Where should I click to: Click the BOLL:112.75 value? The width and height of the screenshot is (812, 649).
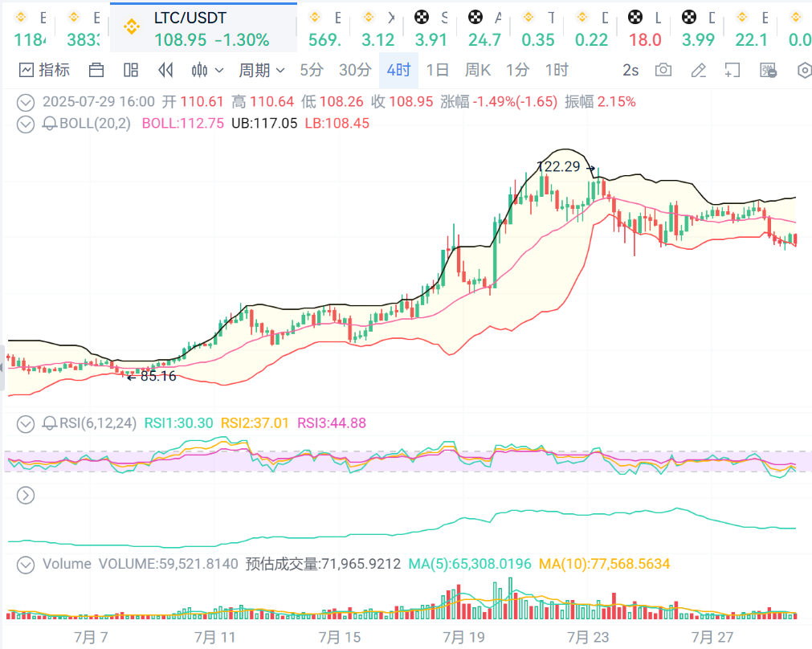(x=183, y=123)
